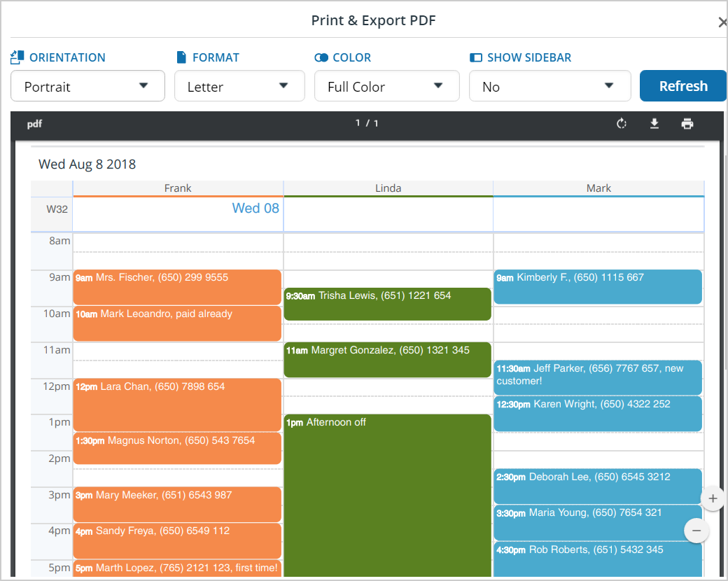
Task: Open the Show Sidebar dropdown set to No
Action: 550,85
